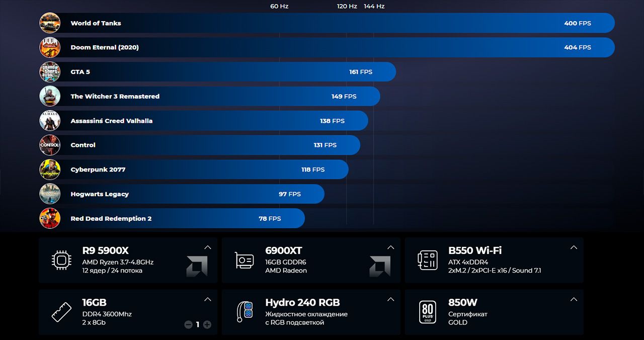Click the World of Tanks game icon
Viewport: 644px width, 340px height.
[x=50, y=23]
